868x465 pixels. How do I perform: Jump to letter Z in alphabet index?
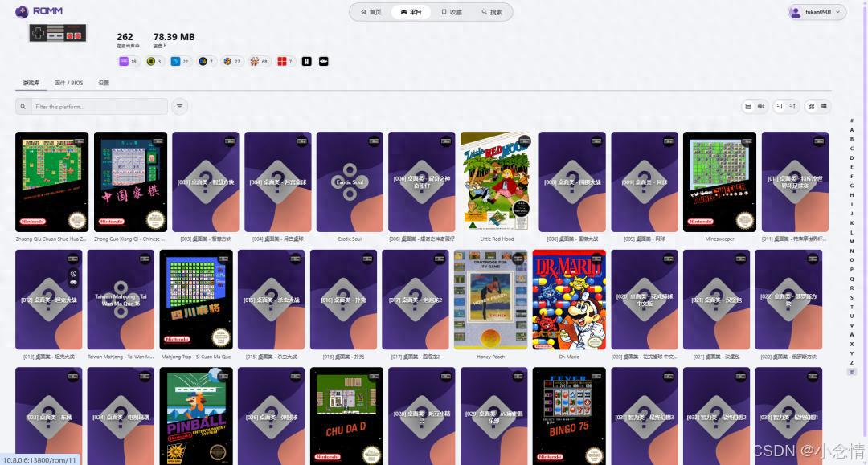pos(851,363)
